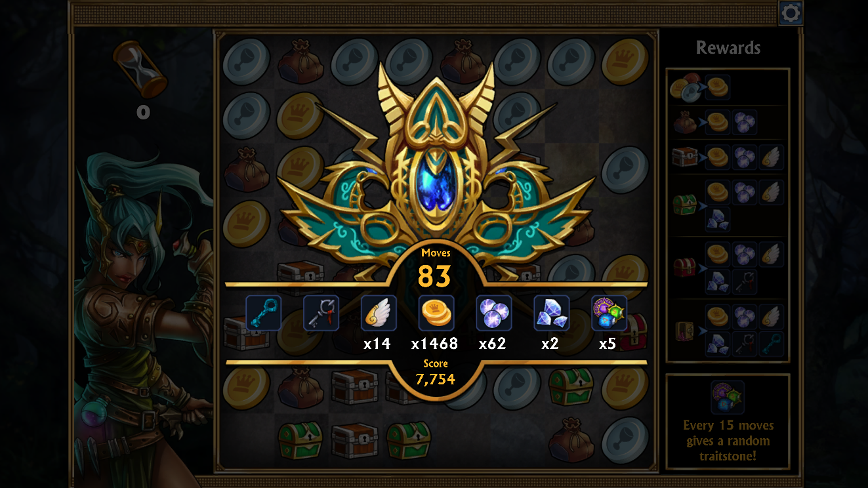This screenshot has width=868, height=488.
Task: Click the gold coins reward icon x1468
Action: [x=436, y=313]
